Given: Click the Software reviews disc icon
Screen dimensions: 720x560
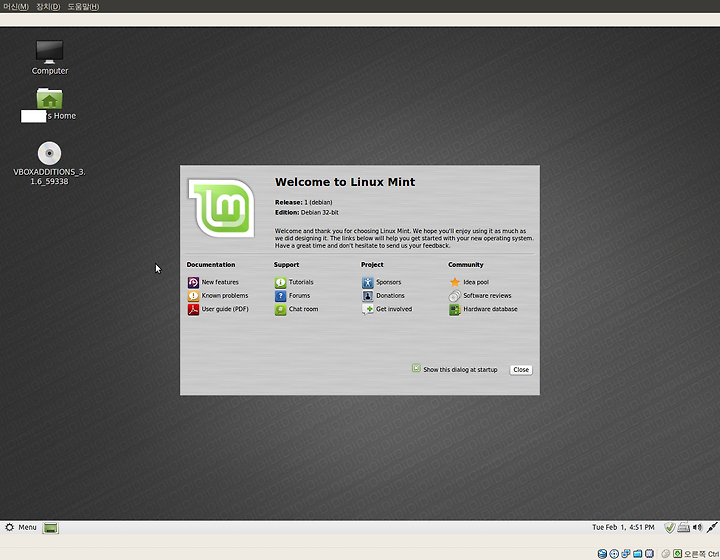Looking at the screenshot, I should click(x=455, y=296).
